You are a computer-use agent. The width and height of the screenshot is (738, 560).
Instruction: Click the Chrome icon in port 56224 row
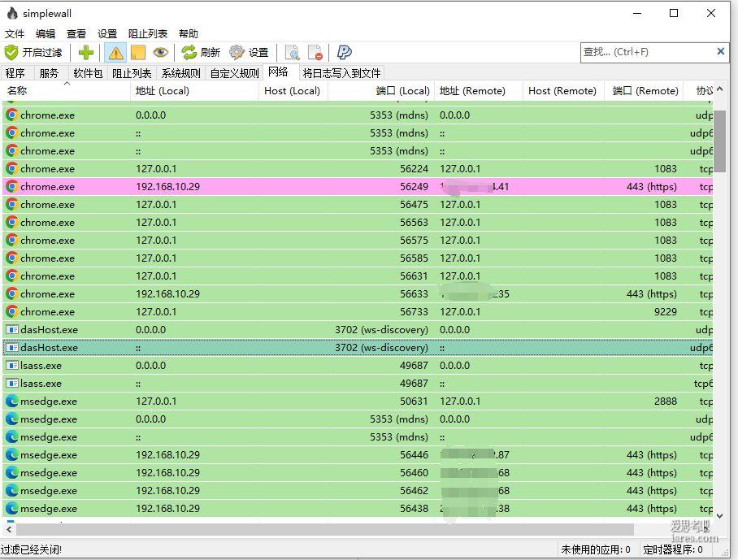coord(11,168)
